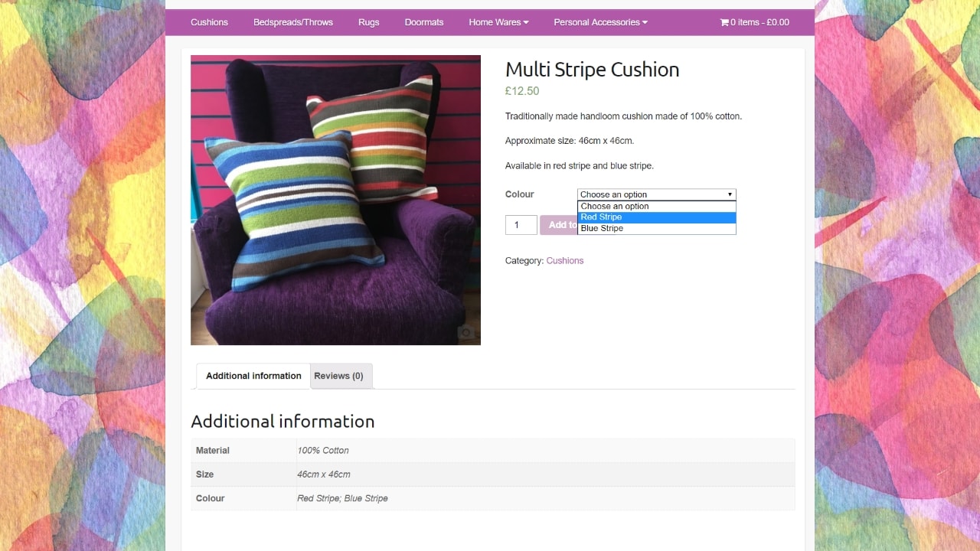
Task: Go to the Rugs section in navbar
Action: coord(368,22)
